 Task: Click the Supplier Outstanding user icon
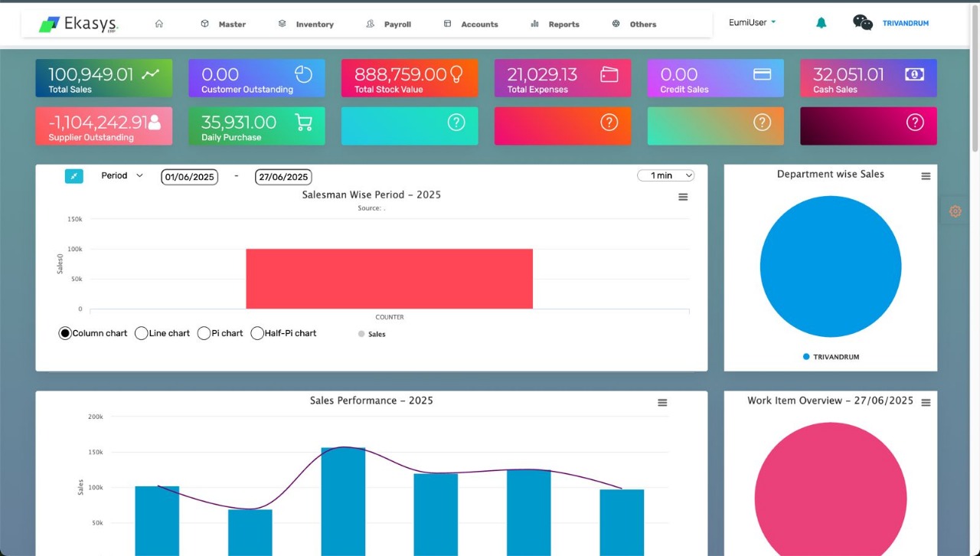[155, 121]
